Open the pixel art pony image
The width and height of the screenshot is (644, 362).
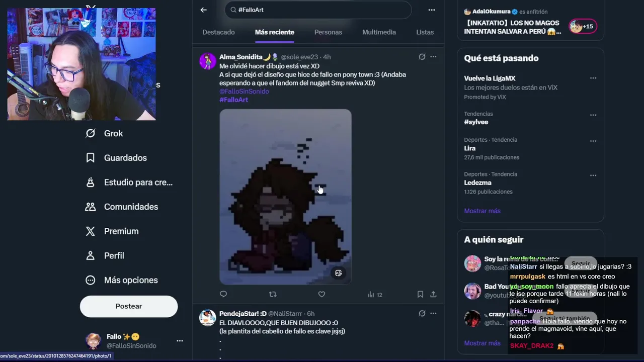285,197
